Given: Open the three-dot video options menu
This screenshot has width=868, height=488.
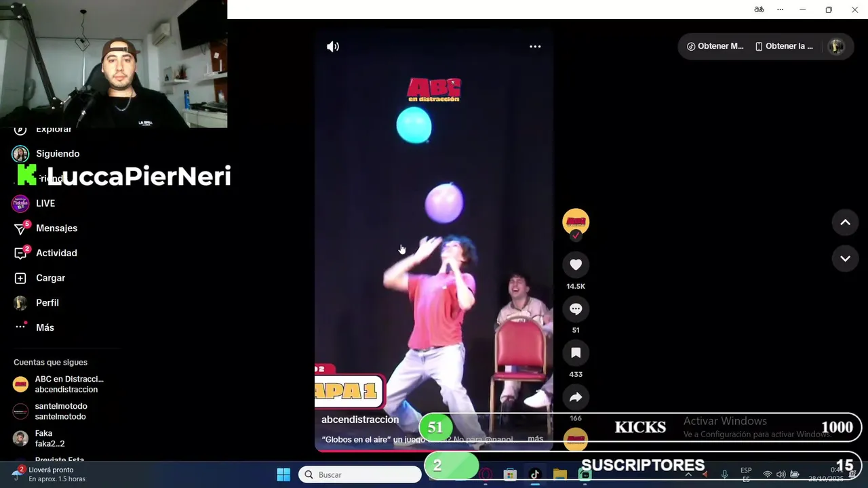Looking at the screenshot, I should point(535,47).
